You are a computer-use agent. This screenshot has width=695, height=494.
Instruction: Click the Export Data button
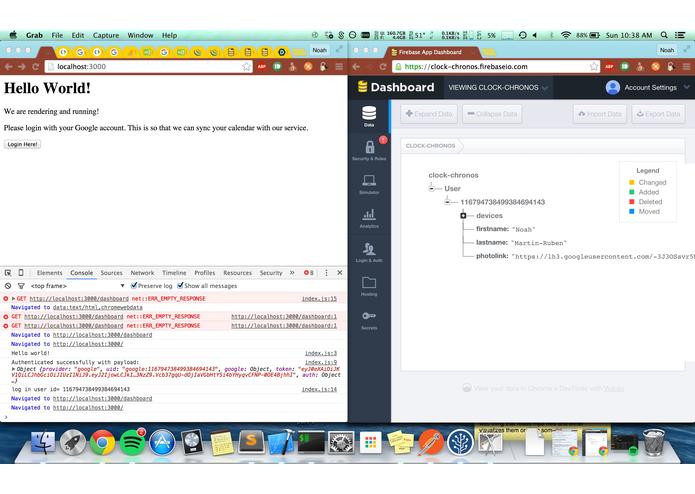tap(658, 114)
